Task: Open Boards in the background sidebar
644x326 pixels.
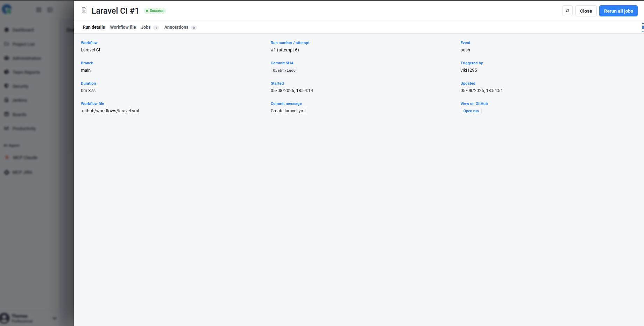Action: pyautogui.click(x=19, y=114)
